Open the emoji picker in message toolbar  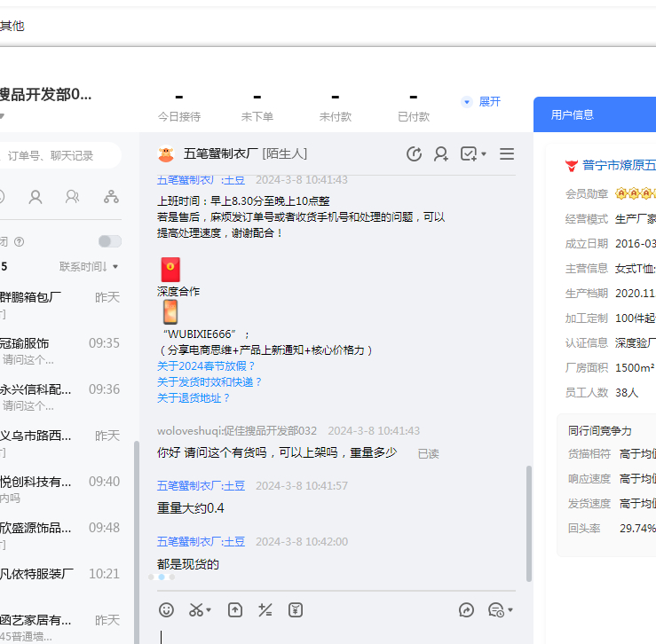click(x=166, y=609)
